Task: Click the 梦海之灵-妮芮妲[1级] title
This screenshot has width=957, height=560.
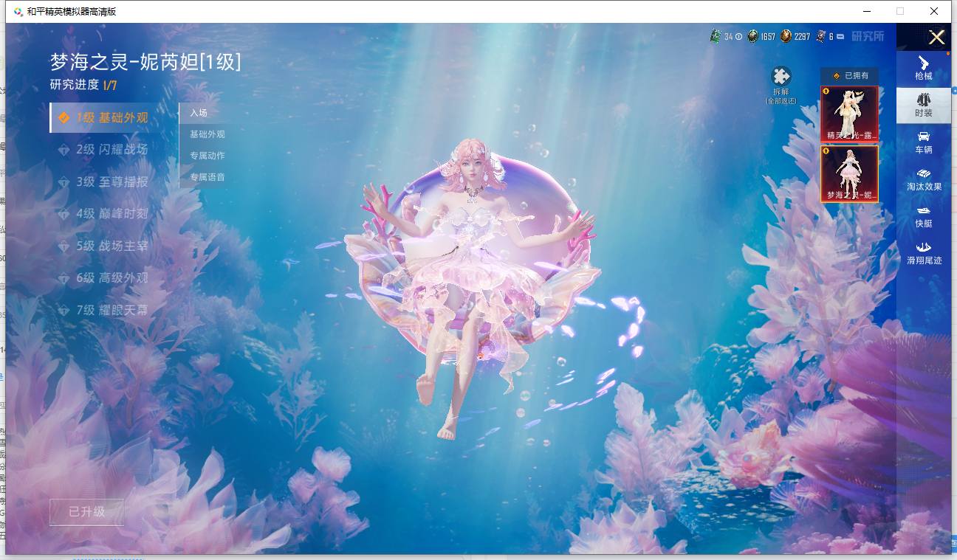Action: 145,62
